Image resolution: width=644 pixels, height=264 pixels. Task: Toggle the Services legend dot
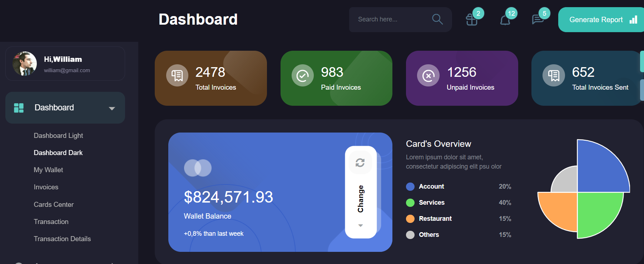coord(410,203)
